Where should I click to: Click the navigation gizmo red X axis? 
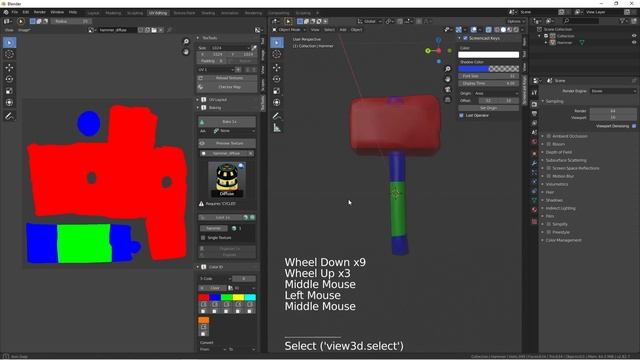438,51
